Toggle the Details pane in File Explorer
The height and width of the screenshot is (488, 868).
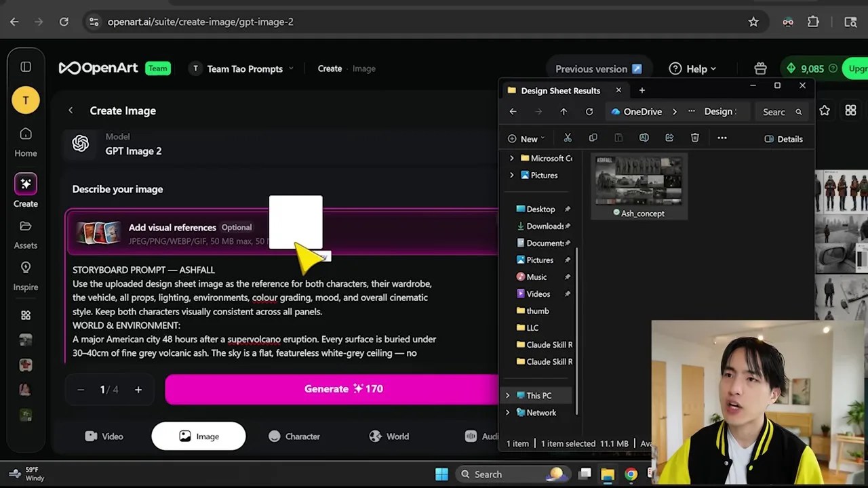point(783,139)
